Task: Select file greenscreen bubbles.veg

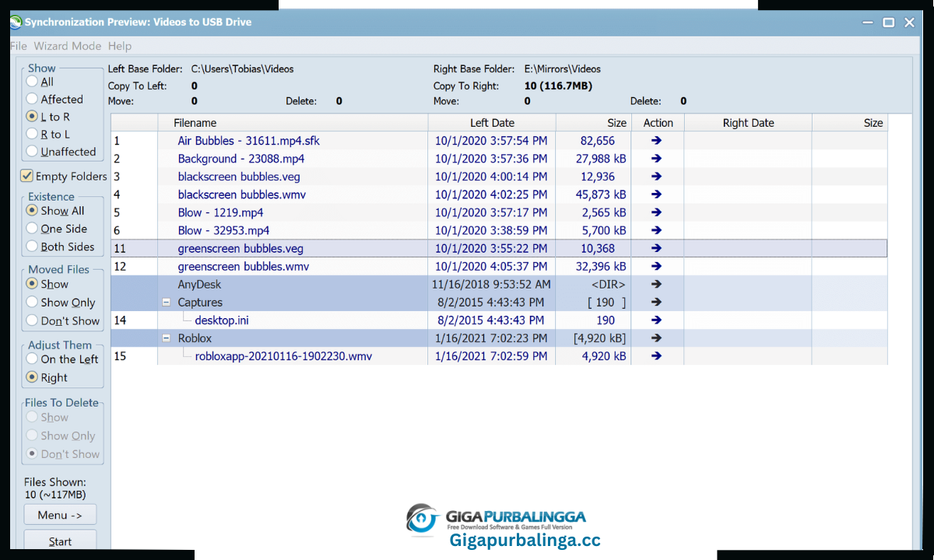Action: coord(241,249)
